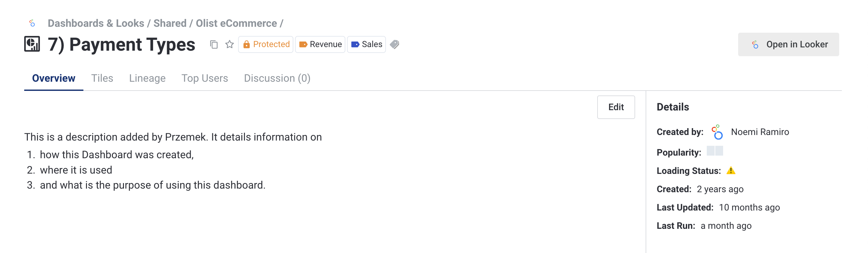This screenshot has width=868, height=253.
Task: Click the Edit description button
Action: pos(616,107)
